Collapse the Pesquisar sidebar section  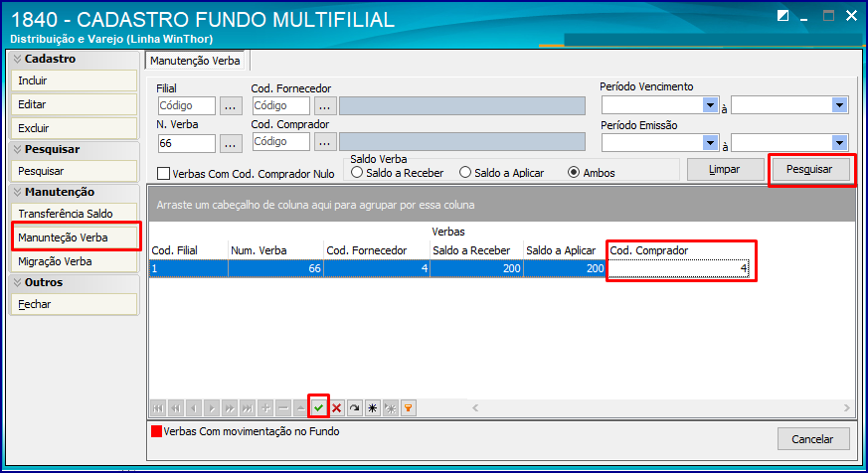click(x=17, y=149)
